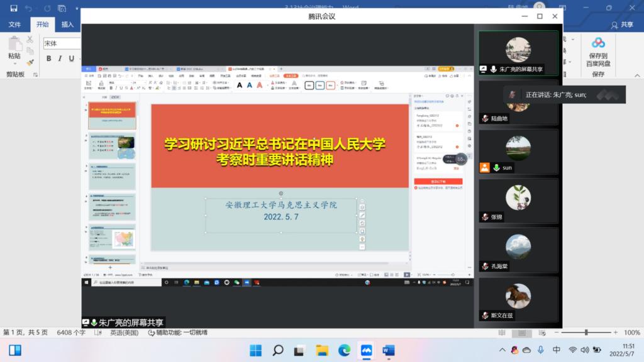Click the zoom slider in Word's status bar

[586, 332]
